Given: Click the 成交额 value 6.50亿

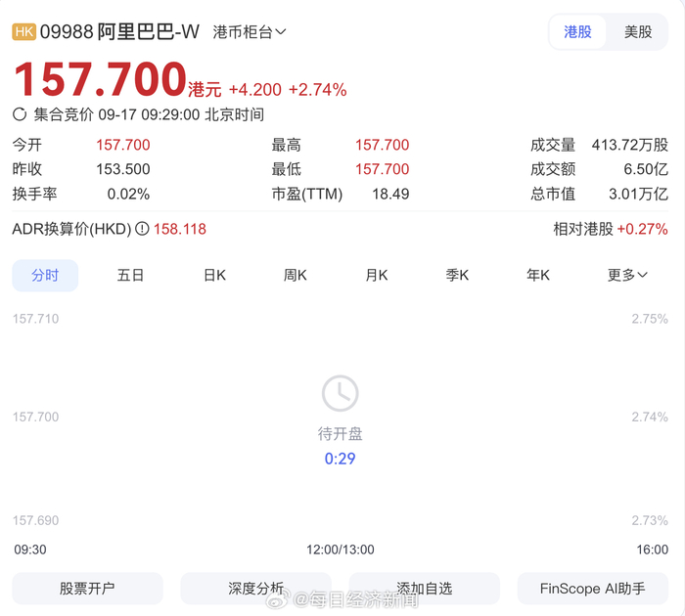Looking at the screenshot, I should click(646, 169).
